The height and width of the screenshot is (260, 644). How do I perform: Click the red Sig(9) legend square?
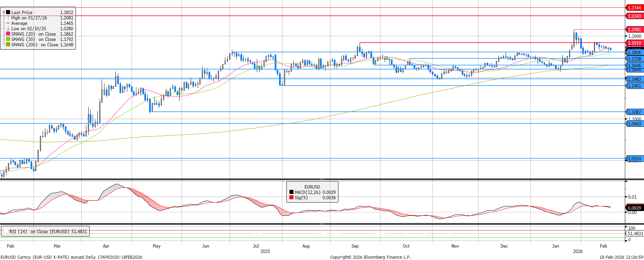point(291,198)
